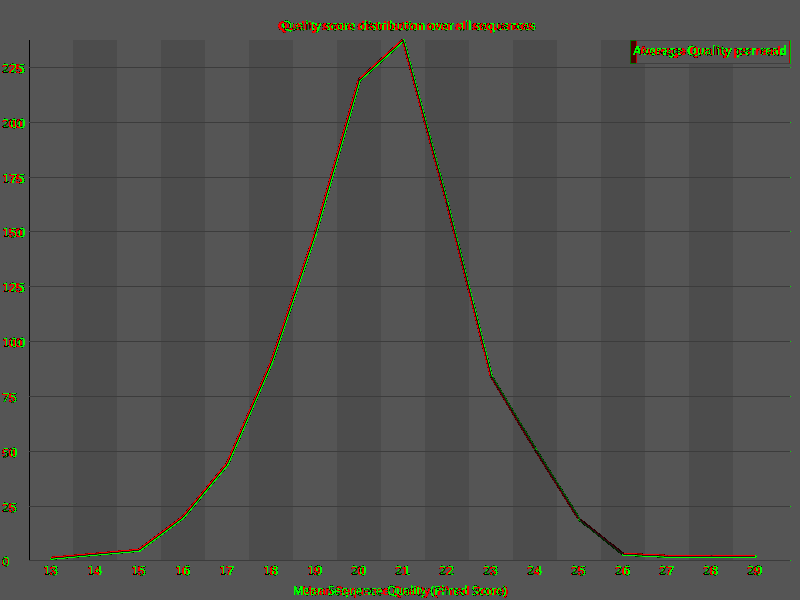
Task: Select the y-axis tick label 225
Action: [13, 68]
